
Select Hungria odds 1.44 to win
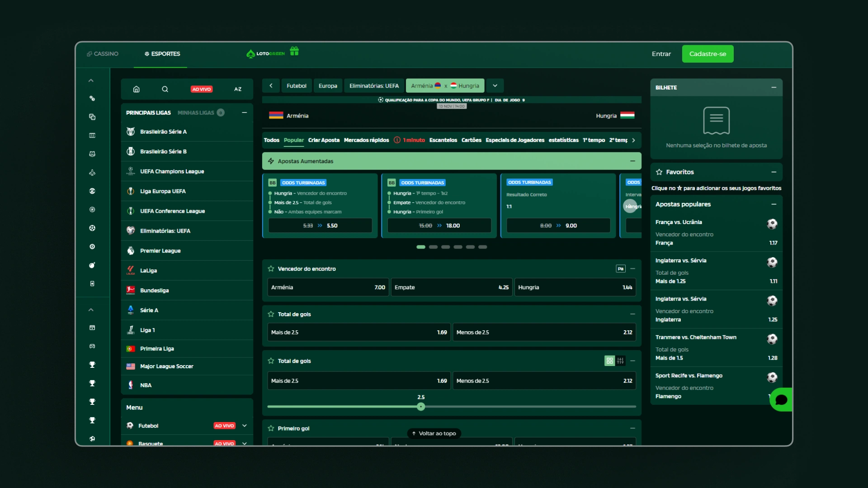pyautogui.click(x=575, y=287)
